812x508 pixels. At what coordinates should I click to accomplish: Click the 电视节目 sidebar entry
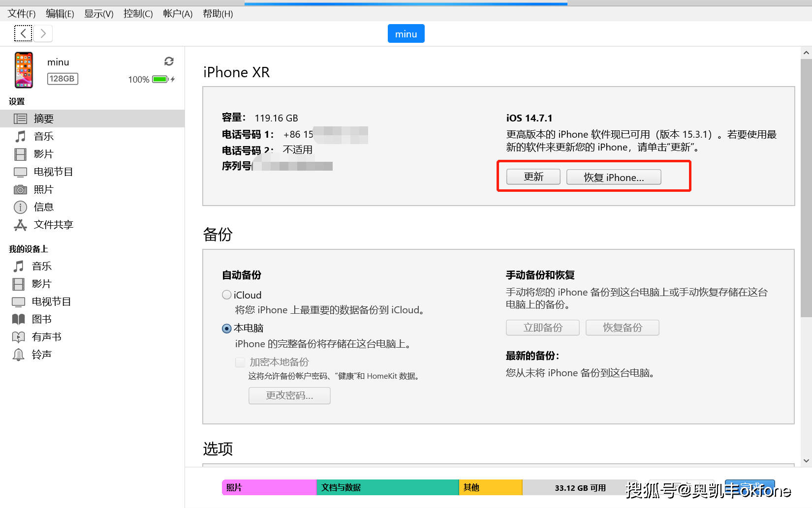[52, 172]
